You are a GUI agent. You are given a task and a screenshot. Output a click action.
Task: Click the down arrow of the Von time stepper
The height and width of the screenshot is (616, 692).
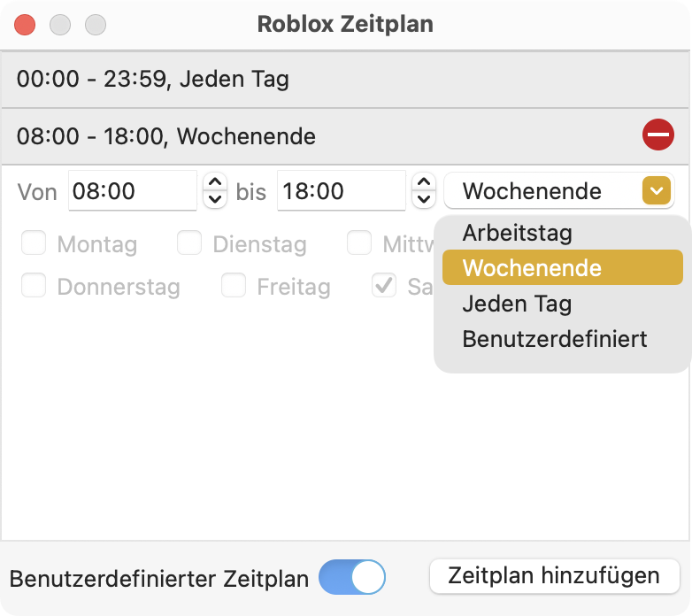[x=215, y=199]
